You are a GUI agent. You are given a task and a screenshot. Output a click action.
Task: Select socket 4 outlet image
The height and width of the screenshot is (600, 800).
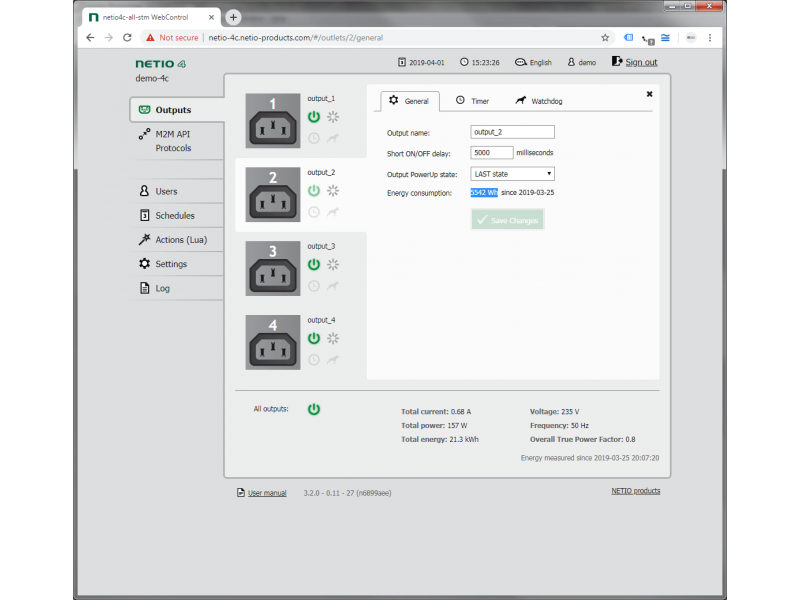273,342
